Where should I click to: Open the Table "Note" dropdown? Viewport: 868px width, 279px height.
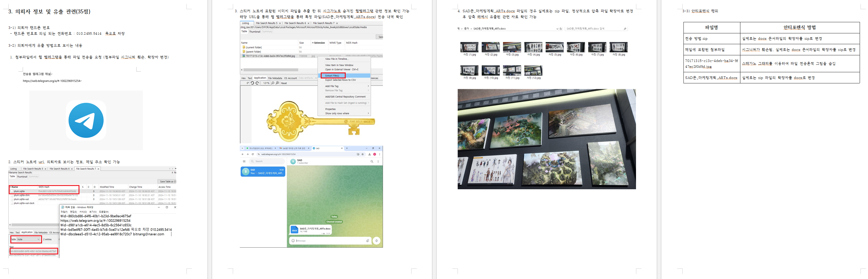pyautogui.click(x=28, y=239)
